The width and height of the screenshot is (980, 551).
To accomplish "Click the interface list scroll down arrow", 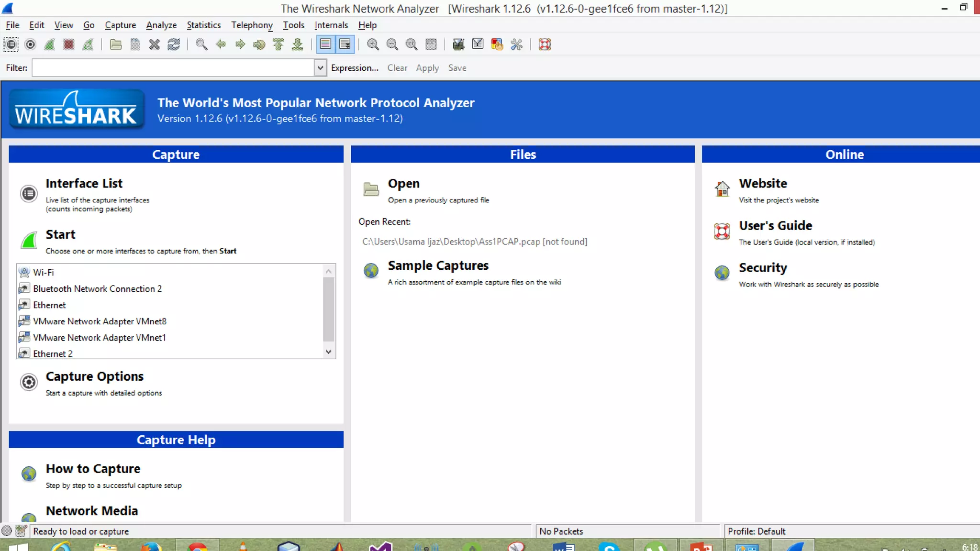I will [328, 352].
